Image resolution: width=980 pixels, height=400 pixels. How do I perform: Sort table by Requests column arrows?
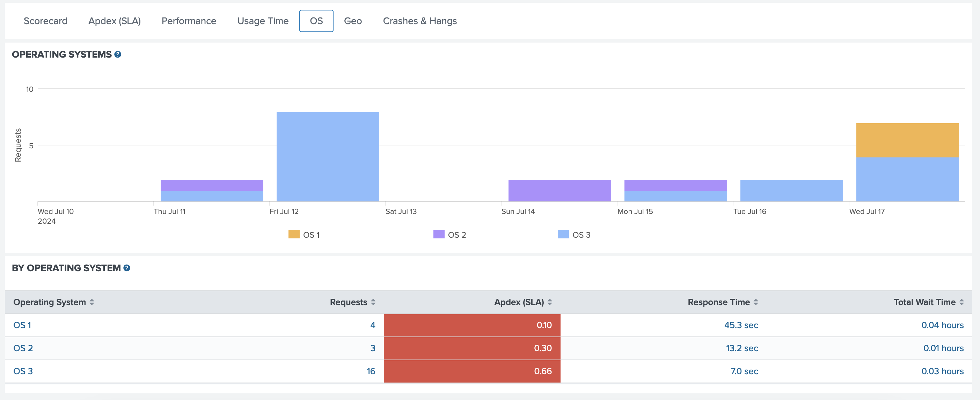click(373, 302)
